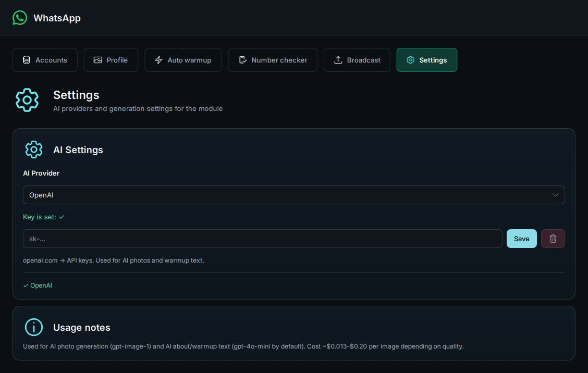Viewport: 588px width, 373px height.
Task: Click the usage cost description text
Action: tap(243, 346)
